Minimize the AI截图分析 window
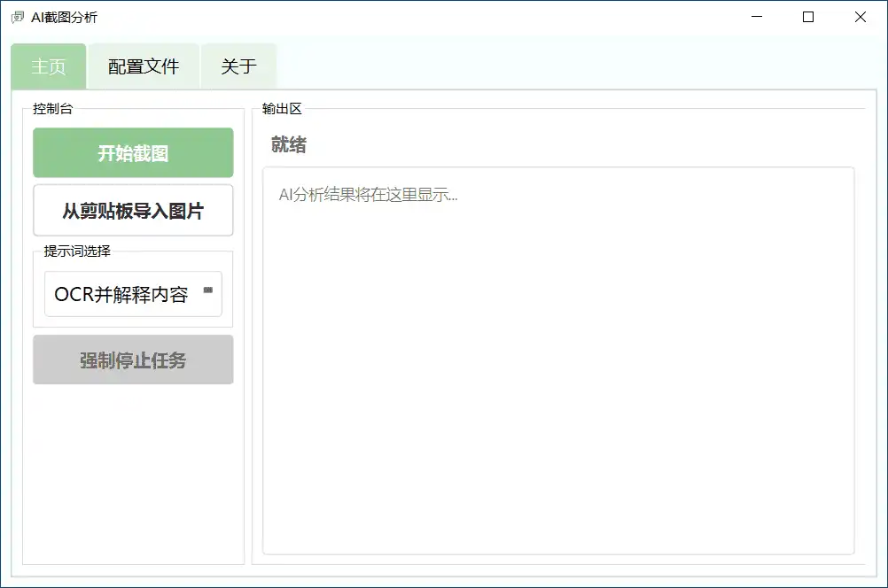Image resolution: width=888 pixels, height=588 pixels. click(x=757, y=17)
